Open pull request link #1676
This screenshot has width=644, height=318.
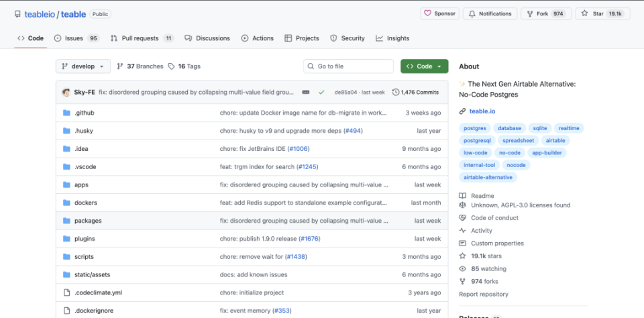(x=310, y=239)
